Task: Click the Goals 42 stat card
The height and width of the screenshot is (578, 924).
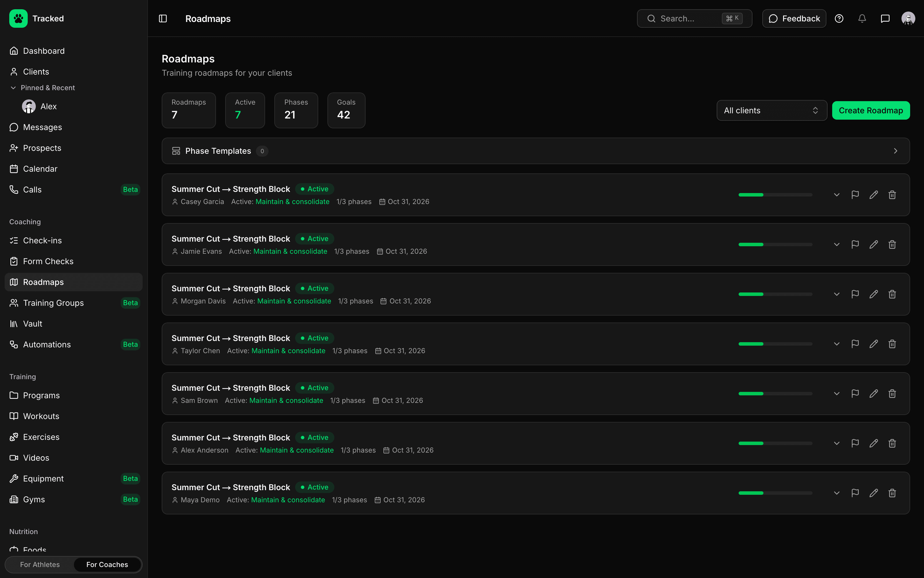Action: tap(346, 110)
